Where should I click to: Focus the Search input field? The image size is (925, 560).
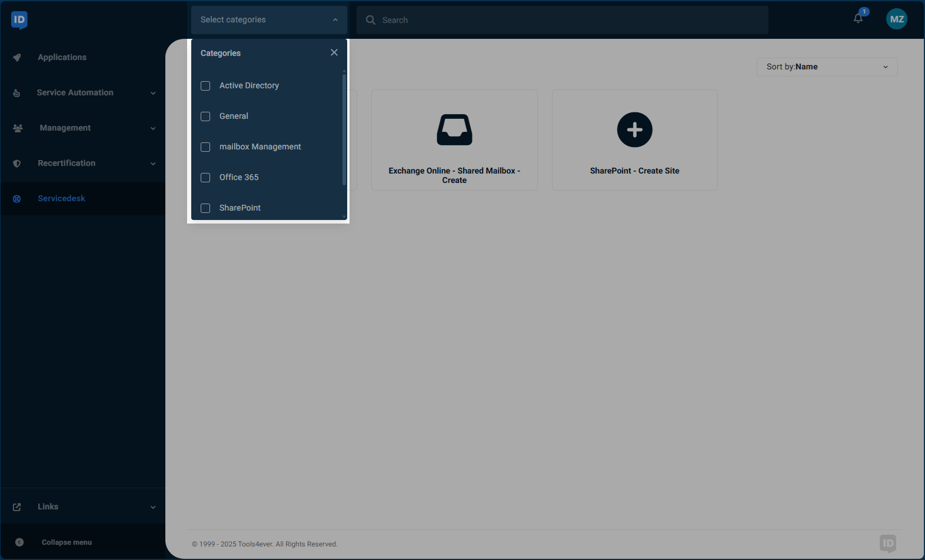(563, 20)
